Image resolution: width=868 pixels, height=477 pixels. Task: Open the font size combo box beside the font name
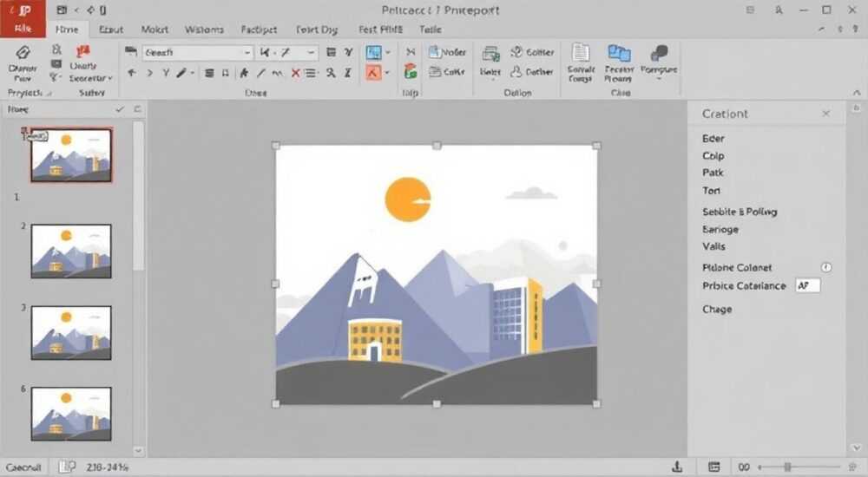(288, 53)
